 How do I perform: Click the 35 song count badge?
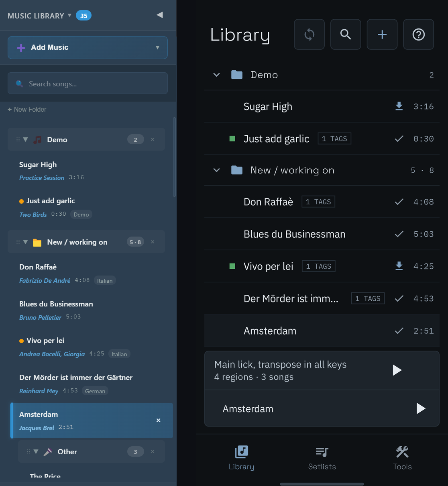click(83, 16)
